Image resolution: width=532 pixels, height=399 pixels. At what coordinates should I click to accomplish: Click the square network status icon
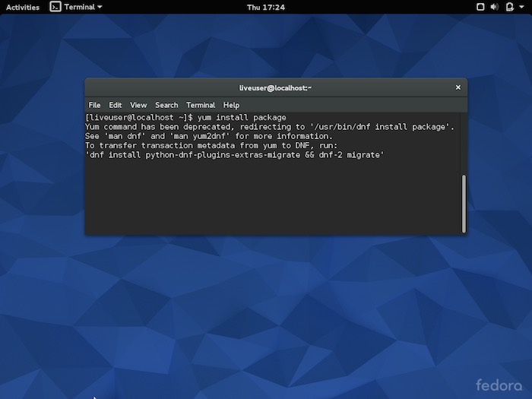[x=480, y=7]
